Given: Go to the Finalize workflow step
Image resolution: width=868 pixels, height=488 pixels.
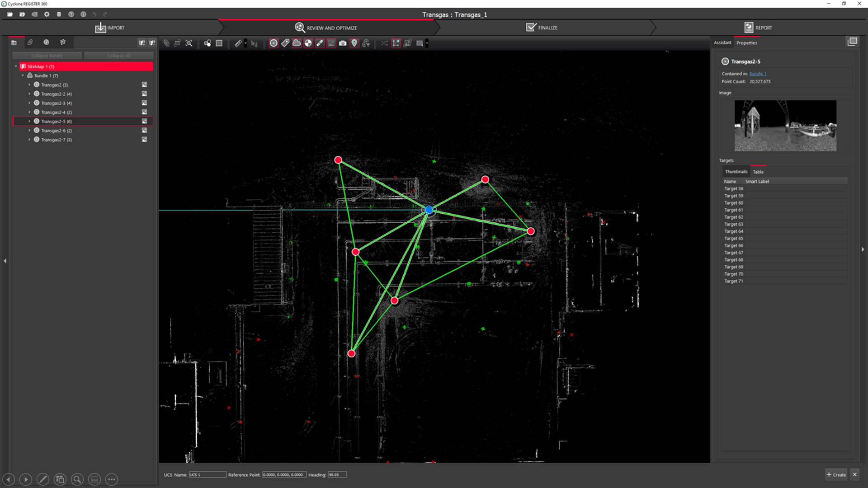Looking at the screenshot, I should click(542, 28).
